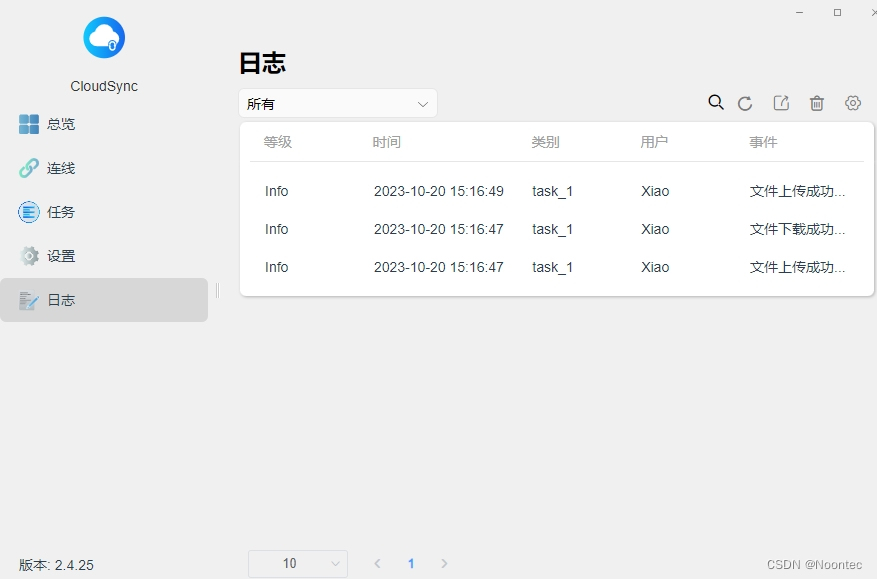Viewport: 877px width, 579px height.
Task: Go to the previous page arrow
Action: click(377, 564)
